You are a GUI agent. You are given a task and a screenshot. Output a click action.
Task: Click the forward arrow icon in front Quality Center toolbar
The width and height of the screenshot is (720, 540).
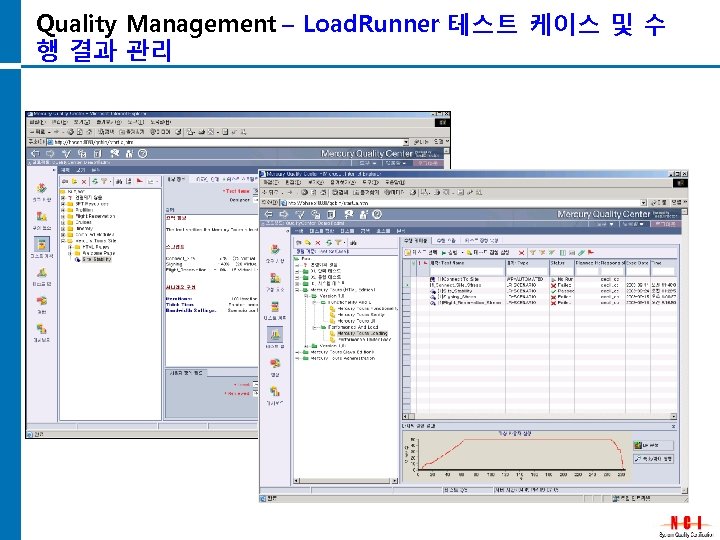point(284,214)
